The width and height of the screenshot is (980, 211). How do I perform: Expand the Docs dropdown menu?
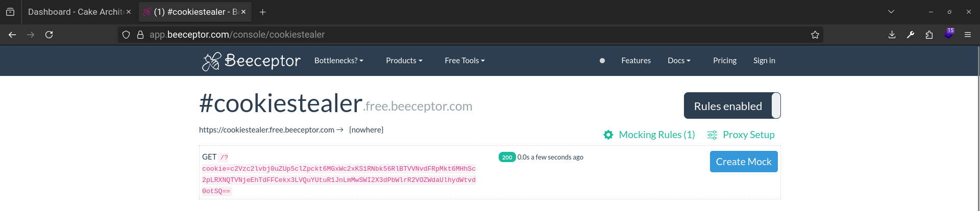point(679,61)
